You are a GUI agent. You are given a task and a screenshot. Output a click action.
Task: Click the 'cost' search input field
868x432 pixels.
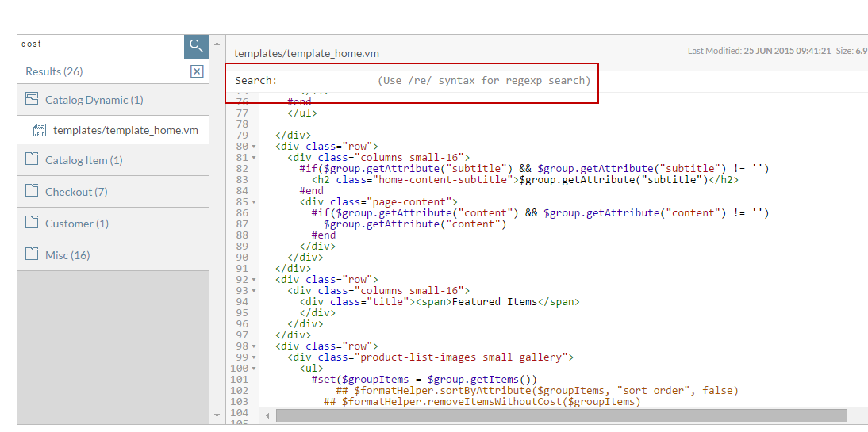pos(101,47)
